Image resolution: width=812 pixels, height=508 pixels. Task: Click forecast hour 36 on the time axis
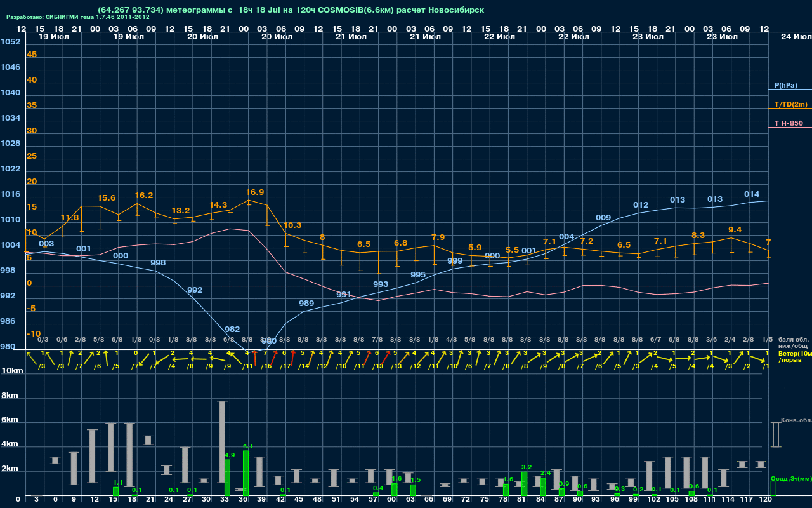point(243,500)
